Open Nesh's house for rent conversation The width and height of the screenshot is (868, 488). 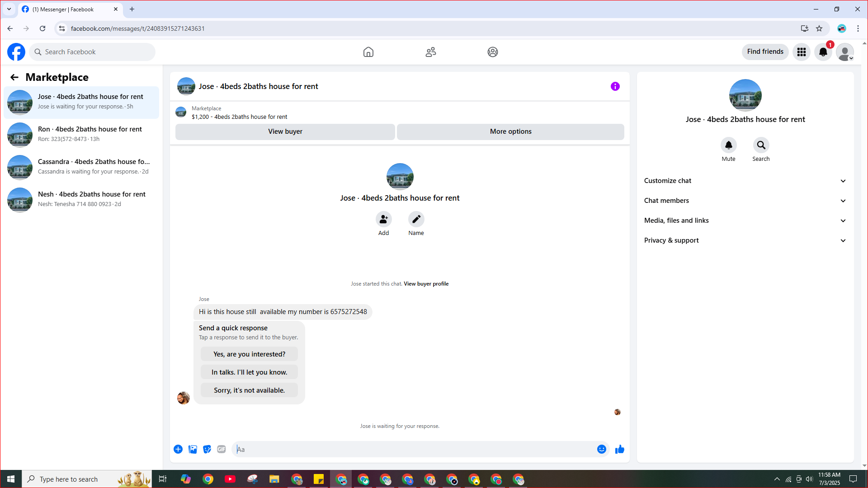click(81, 200)
